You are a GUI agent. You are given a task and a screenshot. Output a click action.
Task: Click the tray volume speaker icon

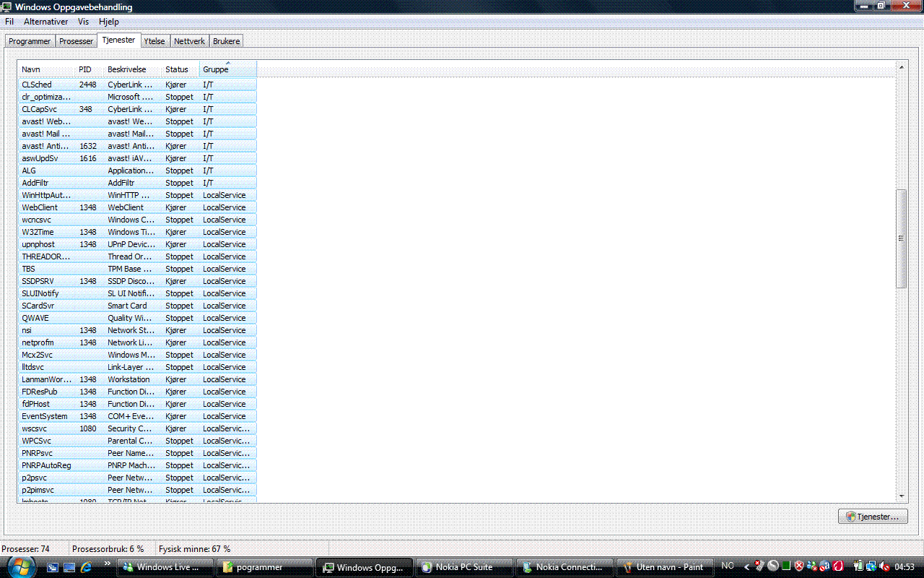coord(886,567)
